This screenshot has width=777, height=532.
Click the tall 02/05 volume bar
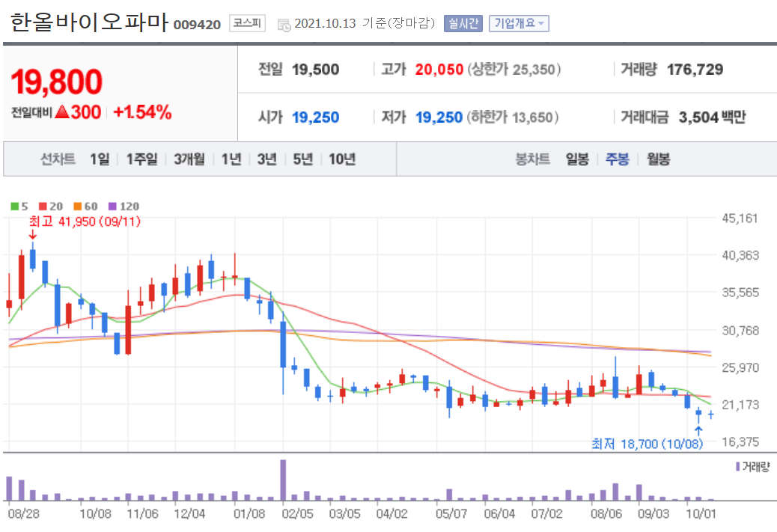[283, 480]
